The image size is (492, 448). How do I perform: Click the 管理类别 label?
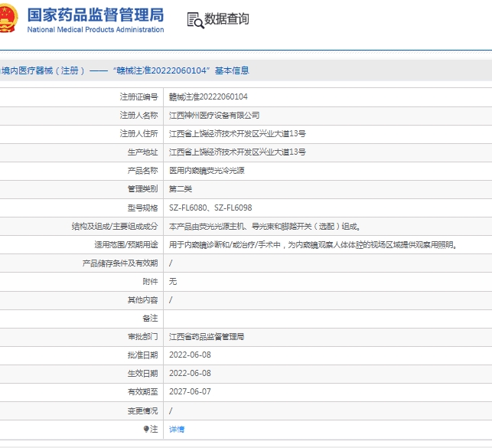(142, 189)
